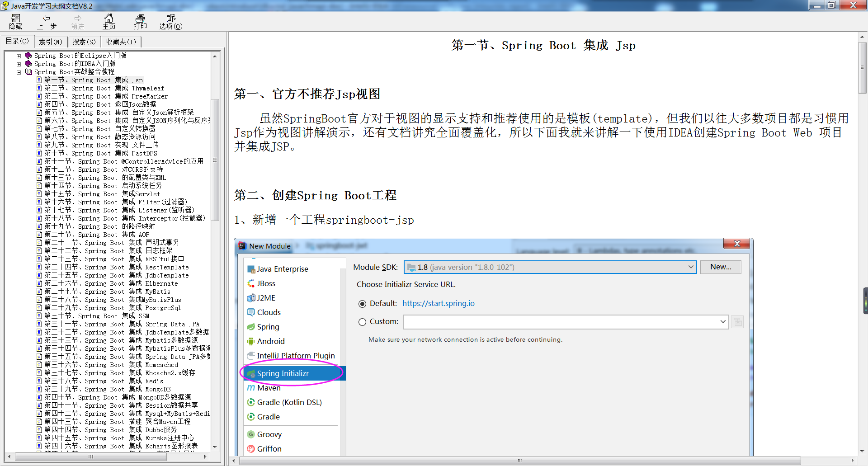Screen dimensions: 868x466
Task: Click the 前进 (Forward) toolbar icon
Action: [78, 22]
